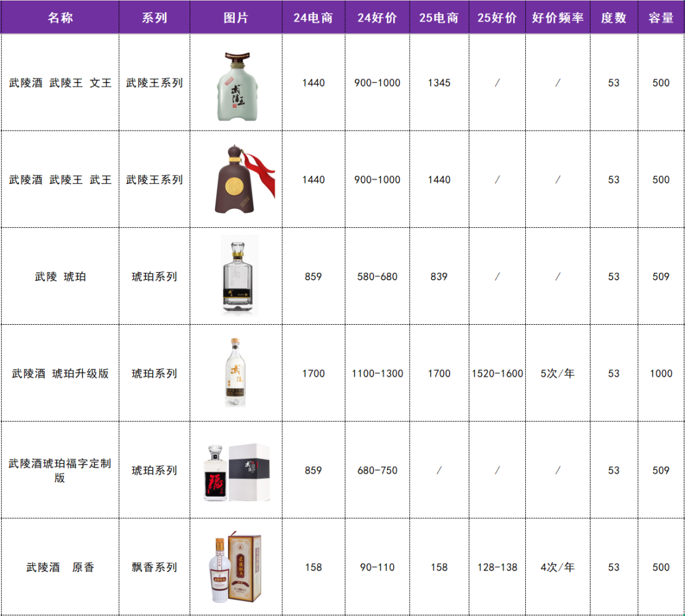
Task: Select name cell 武陵酒 琥珀升级版
Action: (60, 374)
